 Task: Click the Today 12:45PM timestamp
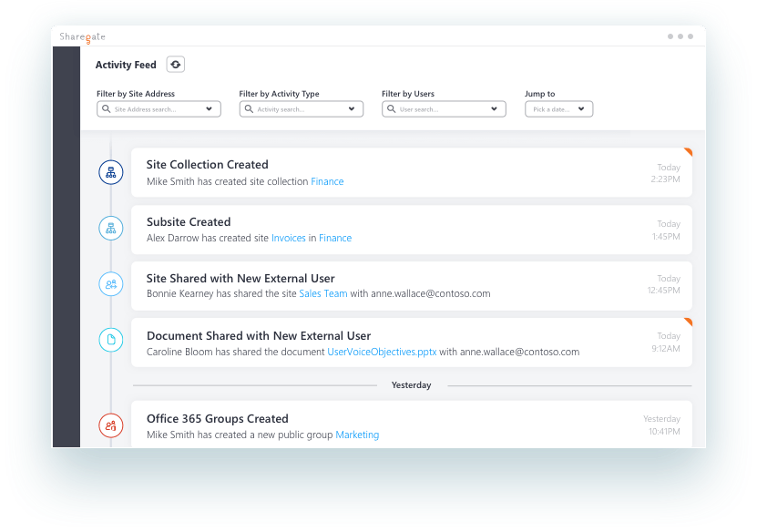(x=664, y=284)
